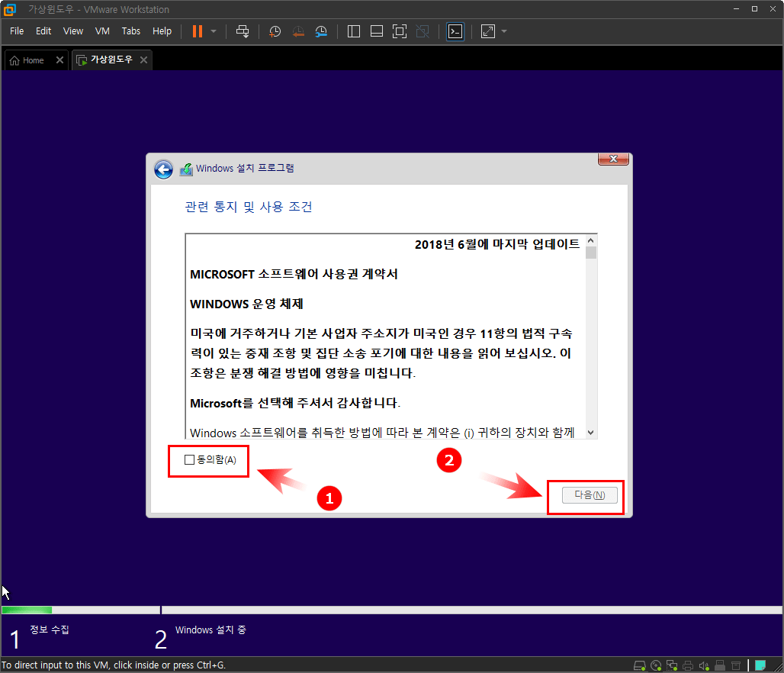Go back using the blue arrow in setup
The height and width of the screenshot is (673, 784).
tap(163, 169)
